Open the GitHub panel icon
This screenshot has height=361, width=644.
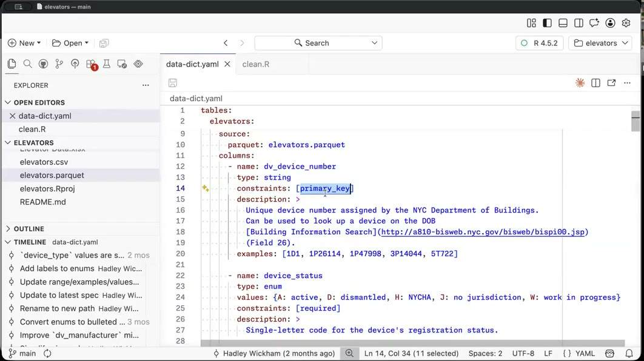(43, 64)
